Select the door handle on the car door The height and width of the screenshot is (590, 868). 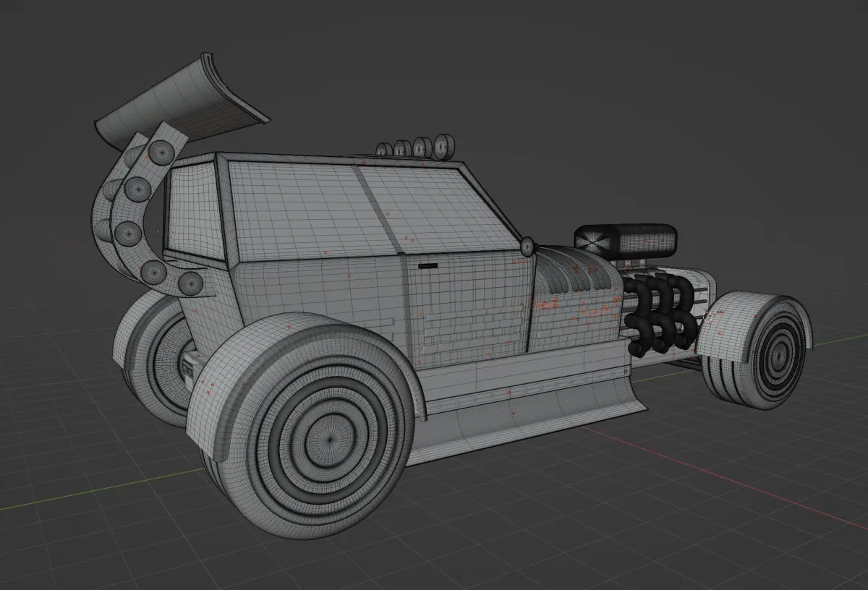427,267
